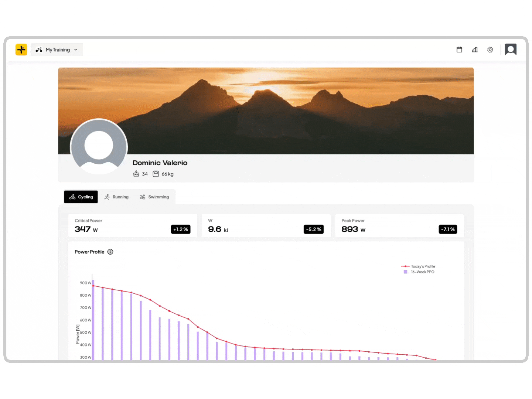This screenshot has width=532, height=399.
Task: Open settings gear icon
Action: click(x=490, y=50)
